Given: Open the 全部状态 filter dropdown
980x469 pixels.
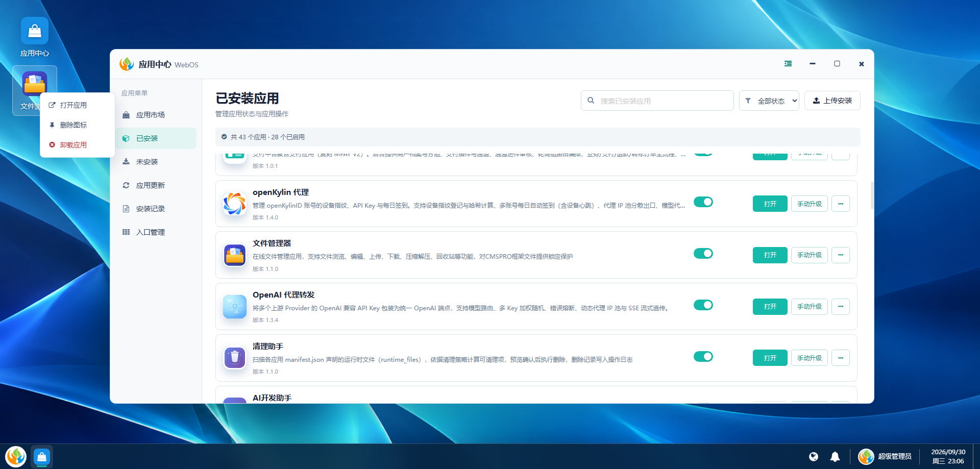Looking at the screenshot, I should [769, 101].
